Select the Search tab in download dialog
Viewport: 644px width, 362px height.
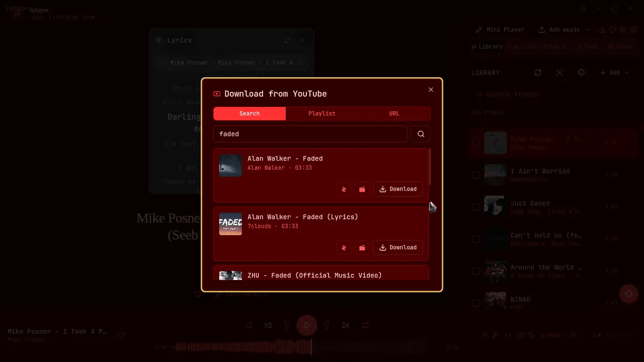249,114
